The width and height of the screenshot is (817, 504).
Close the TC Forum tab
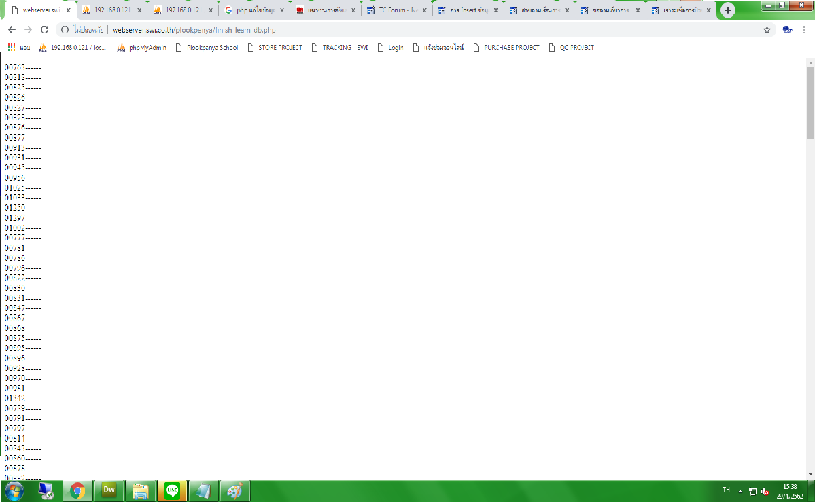tap(424, 11)
